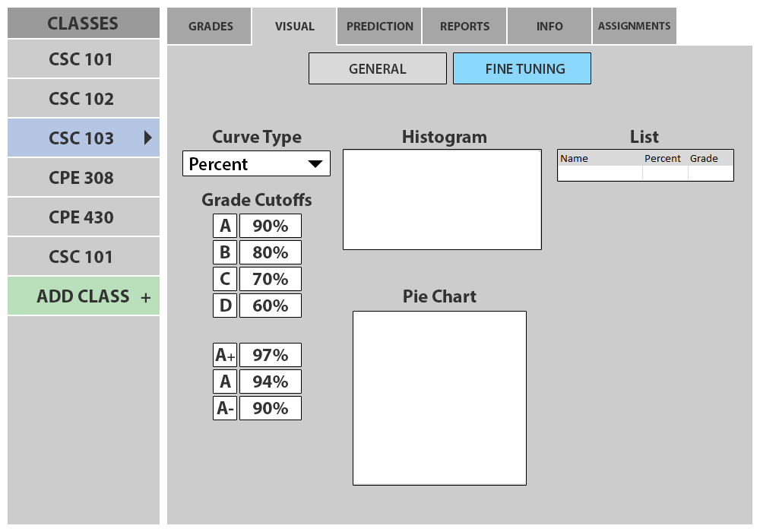Choose CPE 308 from the class list
Viewport: 760px width, 532px height.
point(82,178)
